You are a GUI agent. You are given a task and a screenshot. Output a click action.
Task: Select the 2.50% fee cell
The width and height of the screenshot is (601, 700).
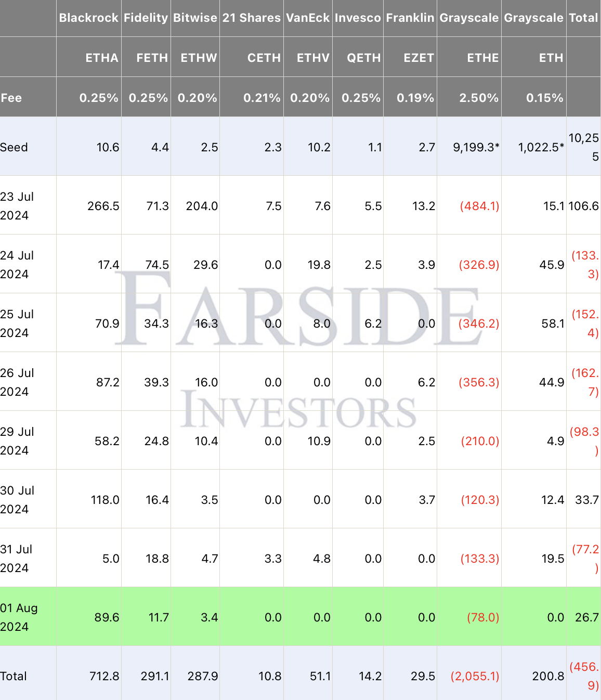pos(479,98)
